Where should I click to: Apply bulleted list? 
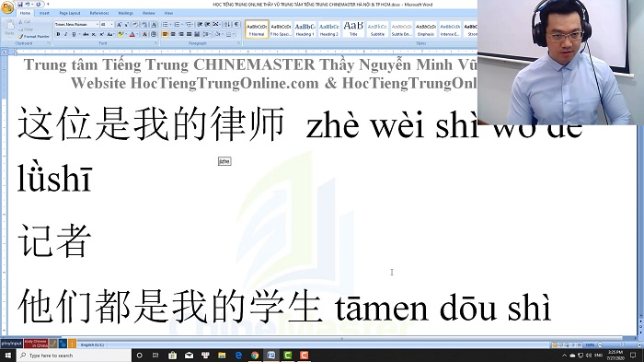click(x=165, y=24)
